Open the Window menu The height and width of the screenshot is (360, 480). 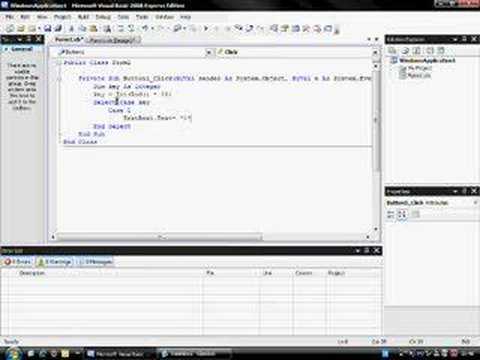pos(164,17)
